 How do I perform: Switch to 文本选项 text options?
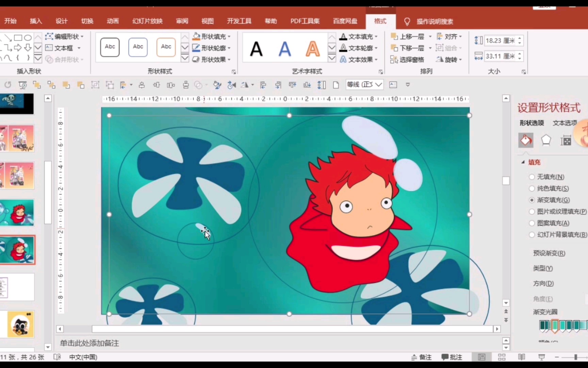coord(565,123)
